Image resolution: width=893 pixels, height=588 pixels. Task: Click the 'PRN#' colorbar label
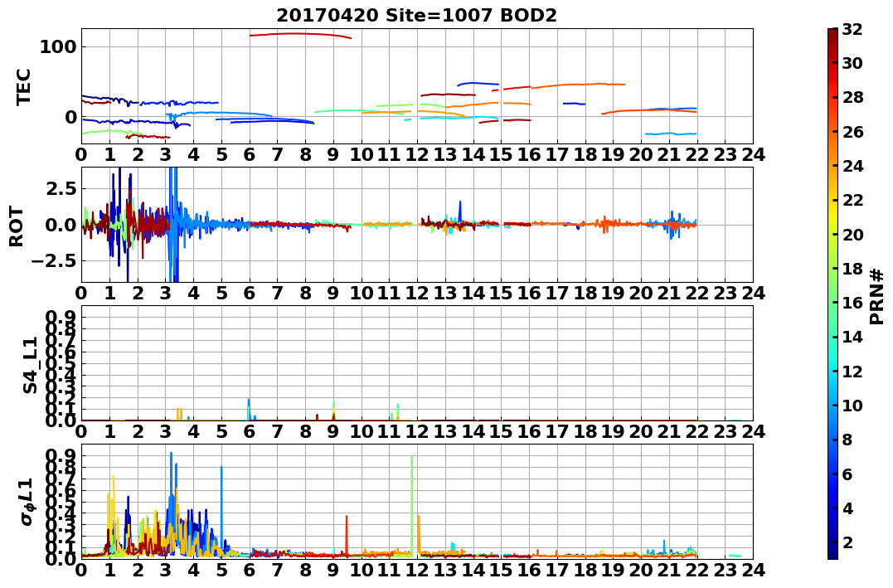(877, 297)
